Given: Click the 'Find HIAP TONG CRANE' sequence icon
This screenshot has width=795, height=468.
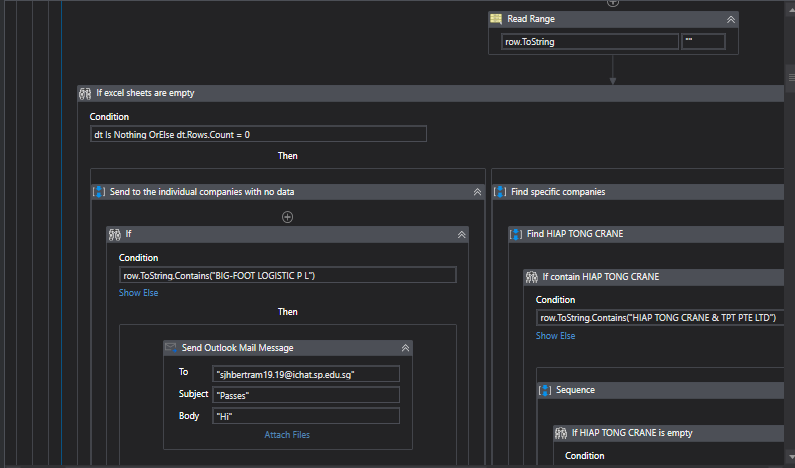Looking at the screenshot, I should tap(516, 234).
